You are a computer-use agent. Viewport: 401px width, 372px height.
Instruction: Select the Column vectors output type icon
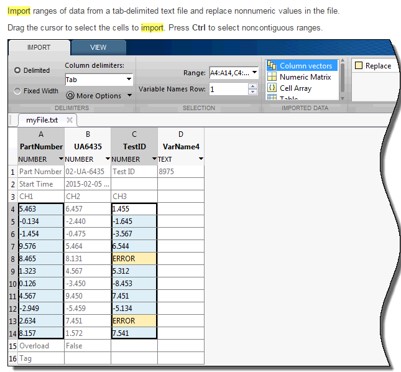coord(272,66)
